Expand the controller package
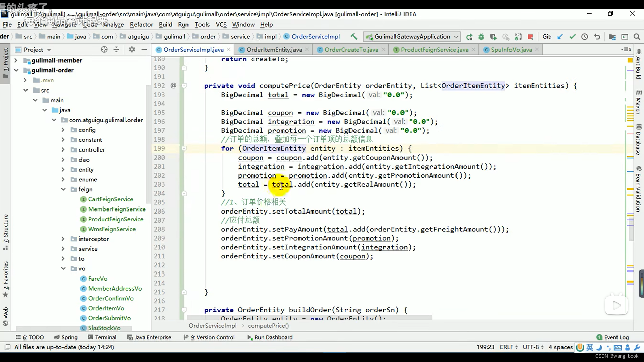This screenshot has width=644, height=362. (x=63, y=149)
